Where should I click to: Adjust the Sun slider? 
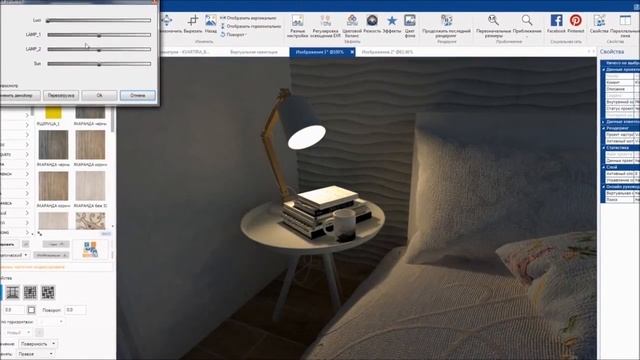(x=99, y=64)
